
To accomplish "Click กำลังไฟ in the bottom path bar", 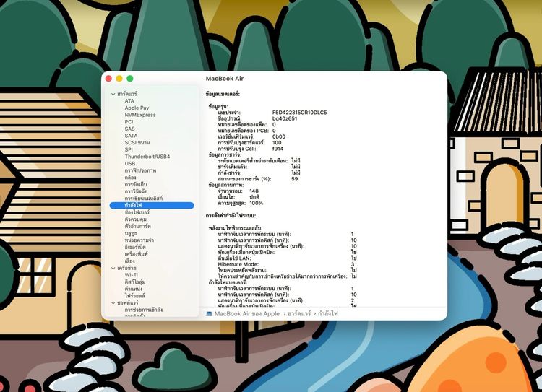I will (327, 313).
